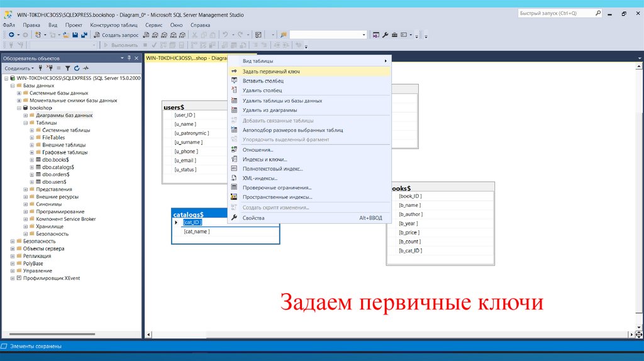Refresh Object Explorer with circular arrow icon

click(x=76, y=68)
